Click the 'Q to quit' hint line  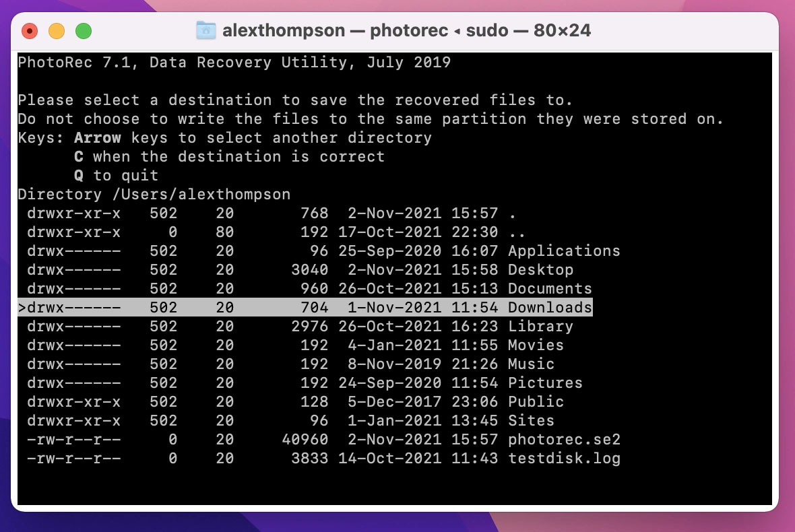[x=116, y=175]
